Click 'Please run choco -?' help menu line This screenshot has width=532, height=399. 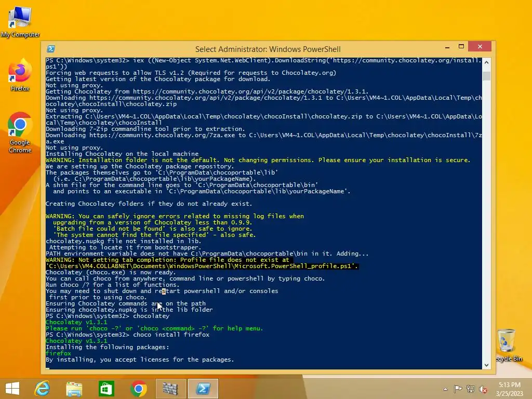pos(154,328)
